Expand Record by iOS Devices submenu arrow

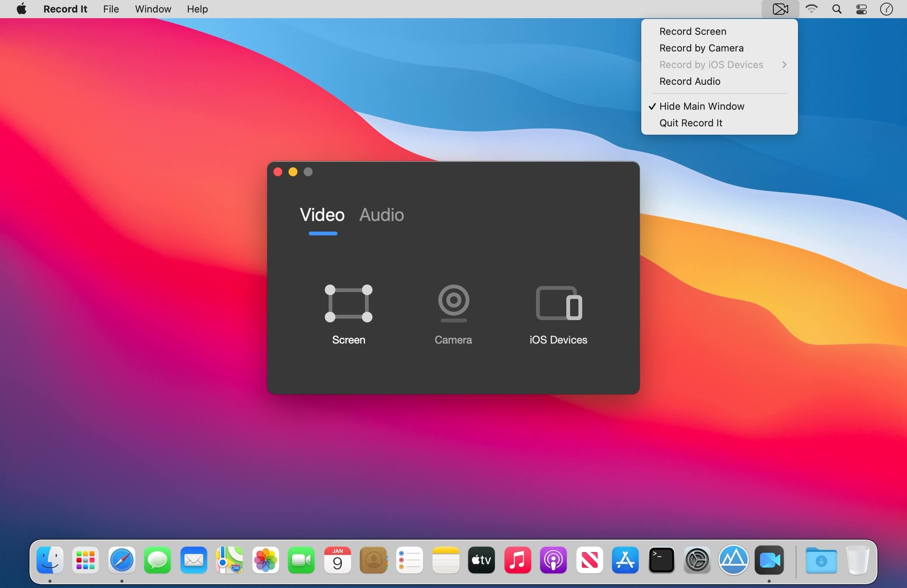(x=784, y=65)
